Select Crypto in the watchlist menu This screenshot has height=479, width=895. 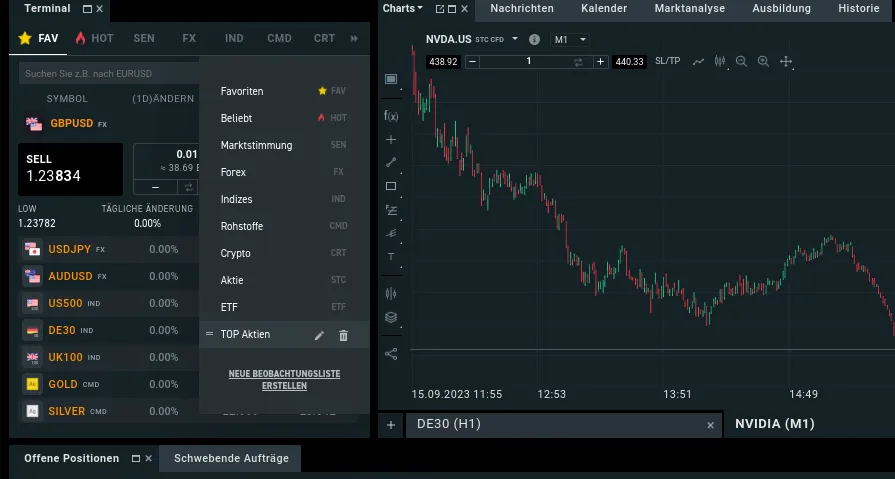284,253
